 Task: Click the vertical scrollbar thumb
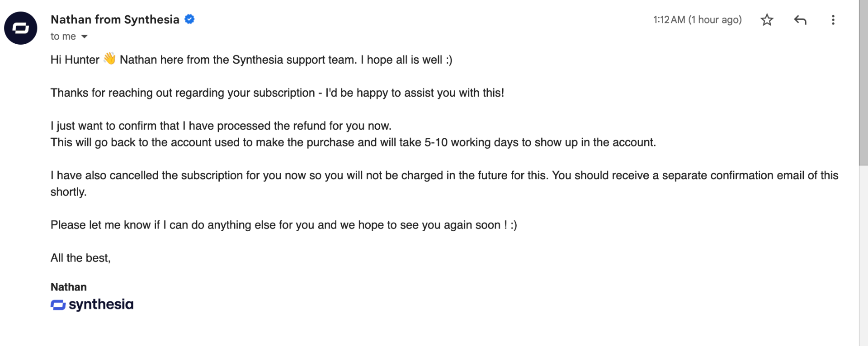[x=863, y=81]
